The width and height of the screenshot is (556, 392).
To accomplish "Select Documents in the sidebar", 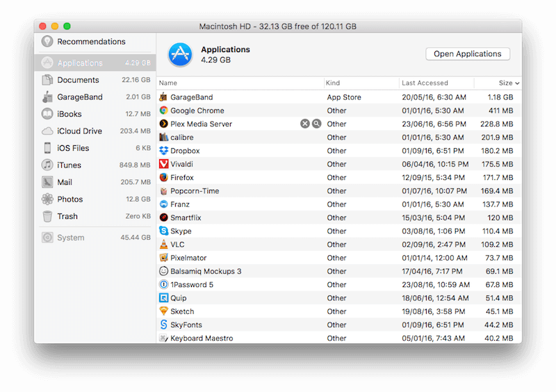I will pyautogui.click(x=78, y=80).
